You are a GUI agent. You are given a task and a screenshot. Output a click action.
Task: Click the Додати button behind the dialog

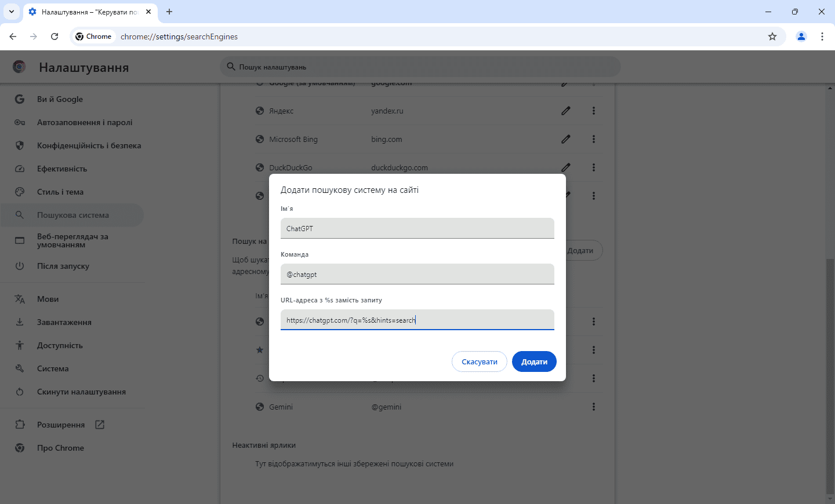[583, 250]
